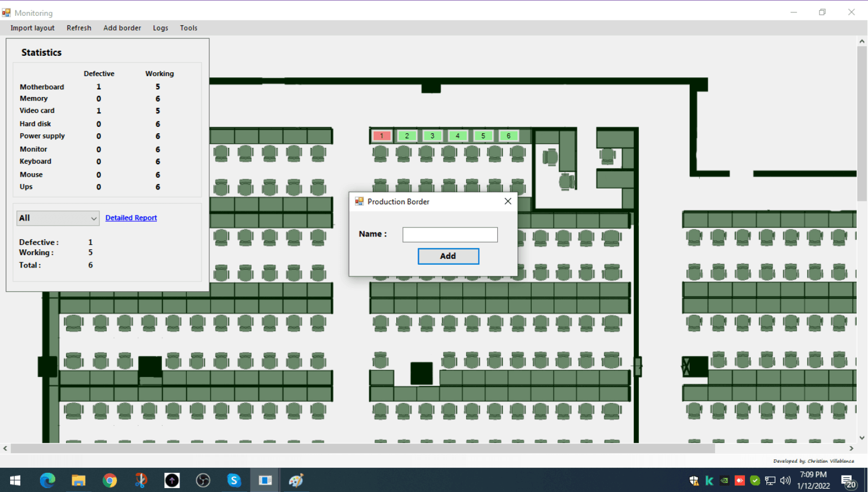Image resolution: width=868 pixels, height=492 pixels.
Task: Click a workstation icon on the floor map
Action: pyautogui.click(x=221, y=153)
